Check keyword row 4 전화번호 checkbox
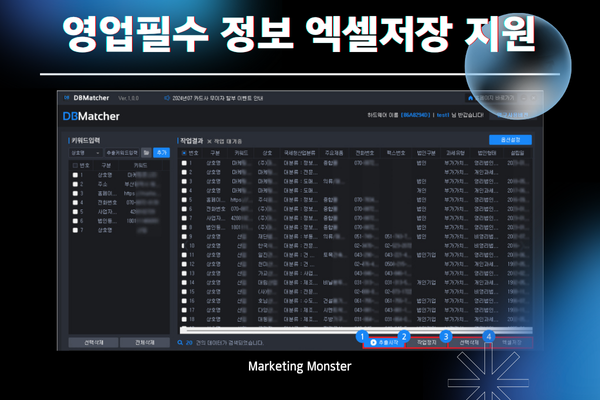The image size is (600, 400). (x=75, y=202)
